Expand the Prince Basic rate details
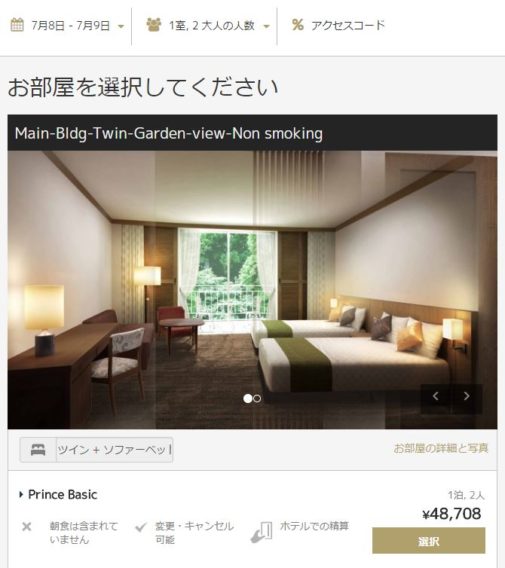Viewport: 505px width, 568px height. pos(58,494)
